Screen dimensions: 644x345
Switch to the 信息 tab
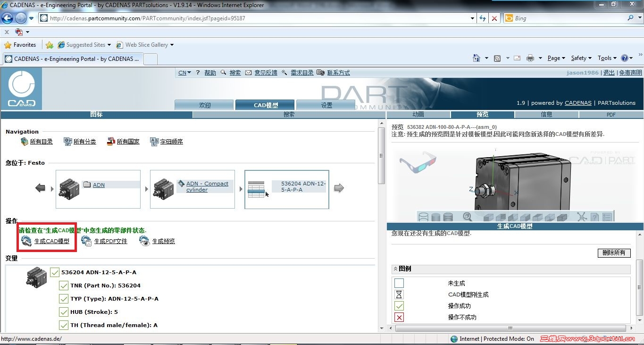(546, 114)
